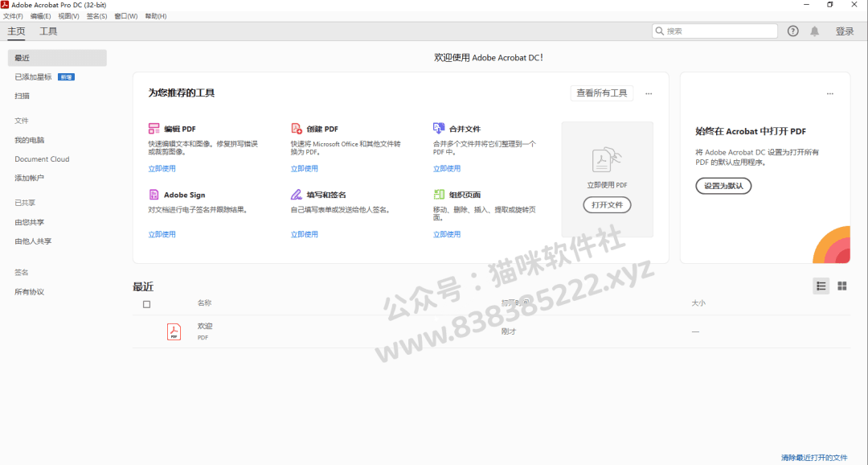Open the 视图(V) menu
The image size is (868, 465).
pyautogui.click(x=68, y=16)
